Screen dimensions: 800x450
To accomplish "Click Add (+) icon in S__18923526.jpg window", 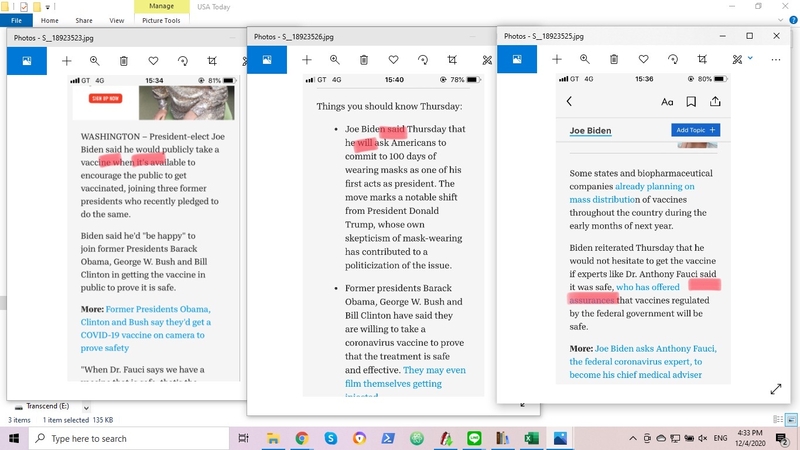I will [307, 60].
